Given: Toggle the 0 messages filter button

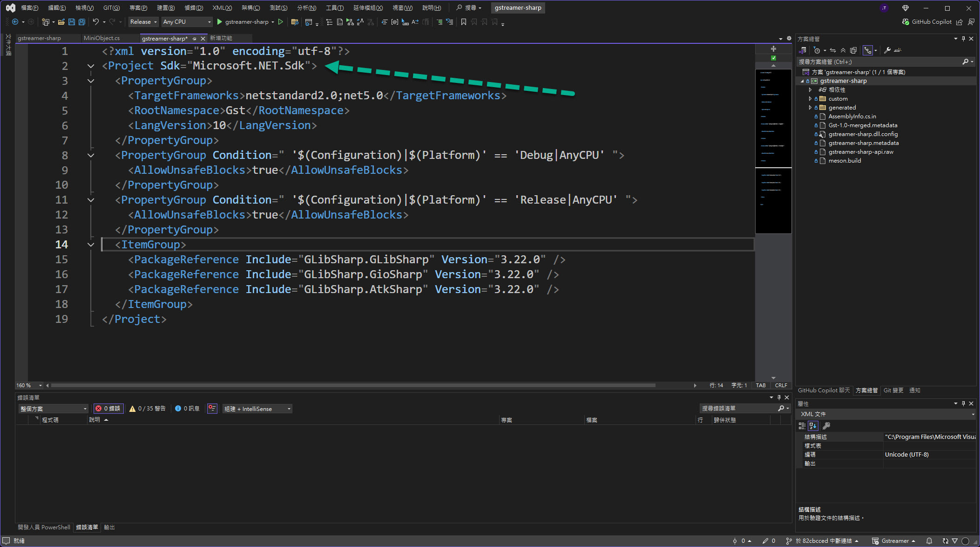Looking at the screenshot, I should pos(188,409).
